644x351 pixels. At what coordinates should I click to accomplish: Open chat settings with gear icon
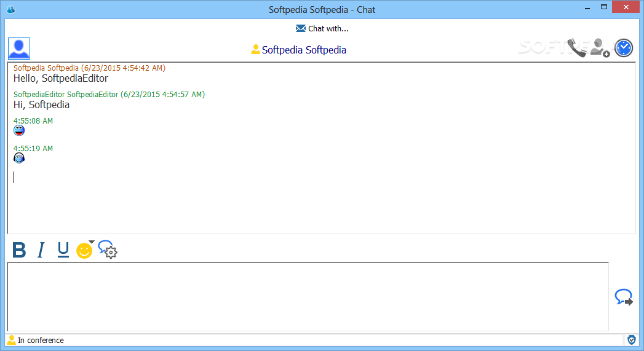coord(108,249)
